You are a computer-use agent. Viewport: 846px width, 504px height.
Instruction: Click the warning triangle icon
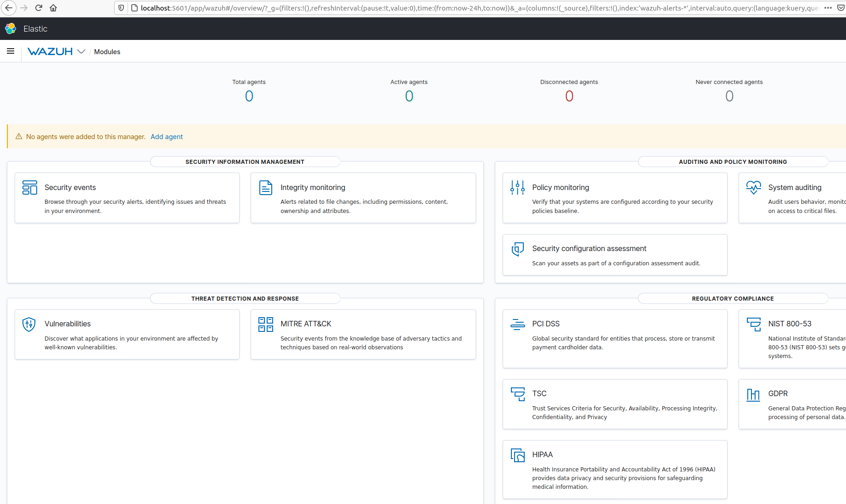[x=19, y=136]
